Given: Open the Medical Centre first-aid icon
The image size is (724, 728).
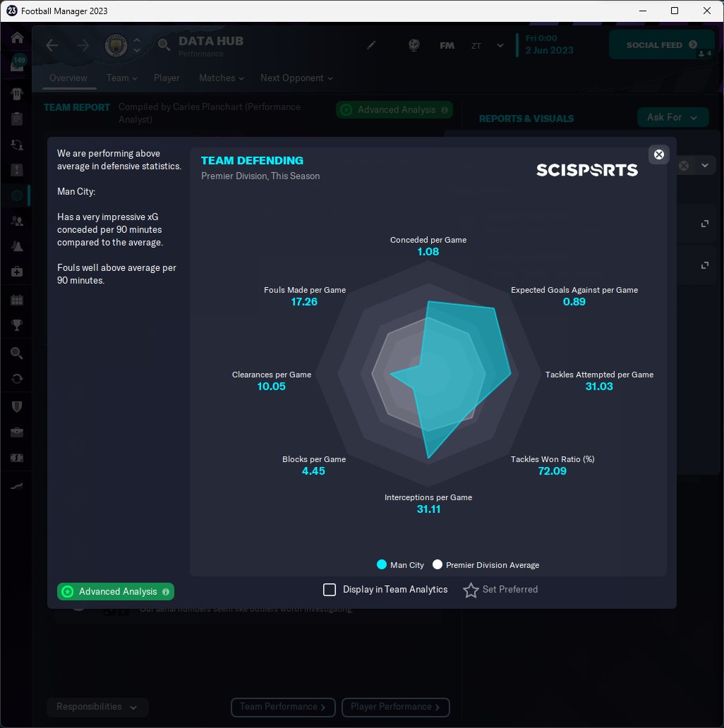Looking at the screenshot, I should [x=17, y=272].
